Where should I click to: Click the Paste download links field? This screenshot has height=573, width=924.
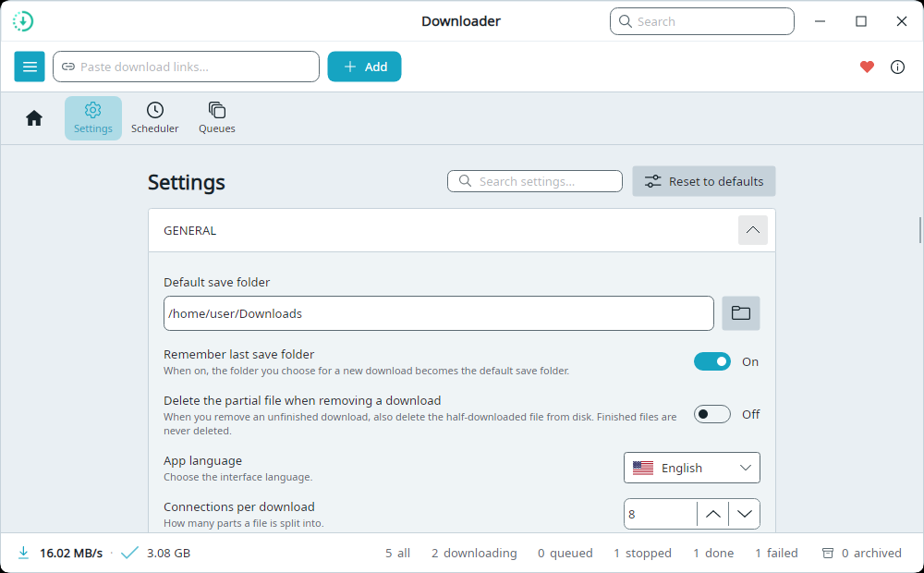point(187,67)
